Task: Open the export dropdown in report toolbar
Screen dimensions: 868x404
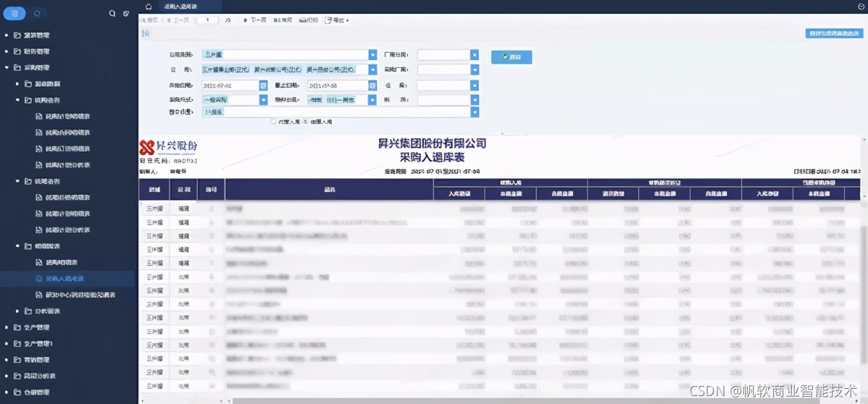Action: point(337,20)
